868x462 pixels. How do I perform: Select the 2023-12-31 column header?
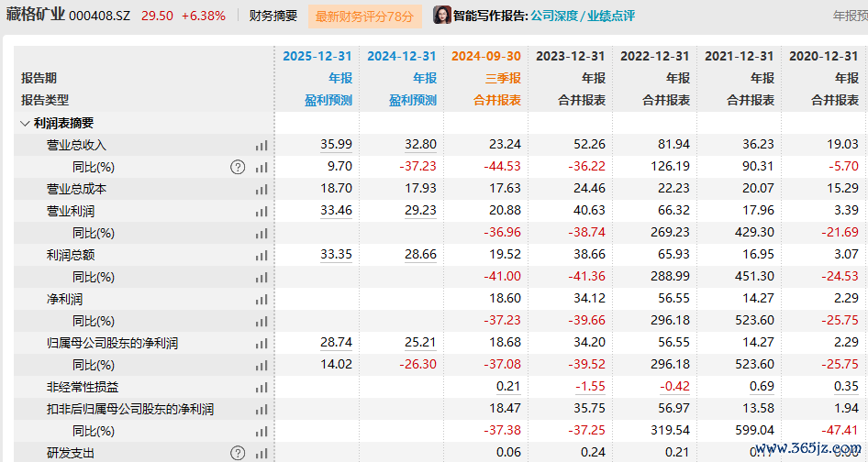[x=570, y=57]
